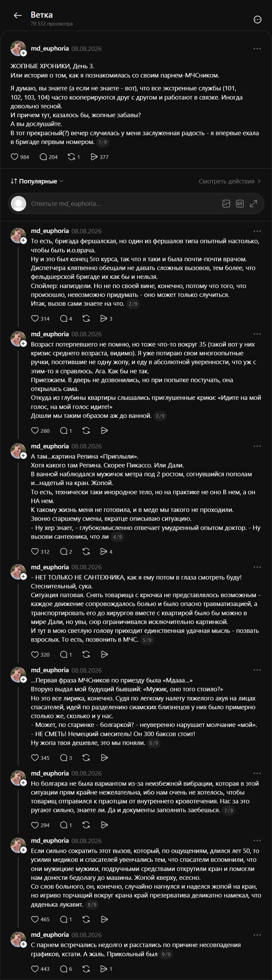Image resolution: width=272 pixels, height=980 pixels.
Task: Open the three-dot menu on the main post
Action: coord(257,49)
